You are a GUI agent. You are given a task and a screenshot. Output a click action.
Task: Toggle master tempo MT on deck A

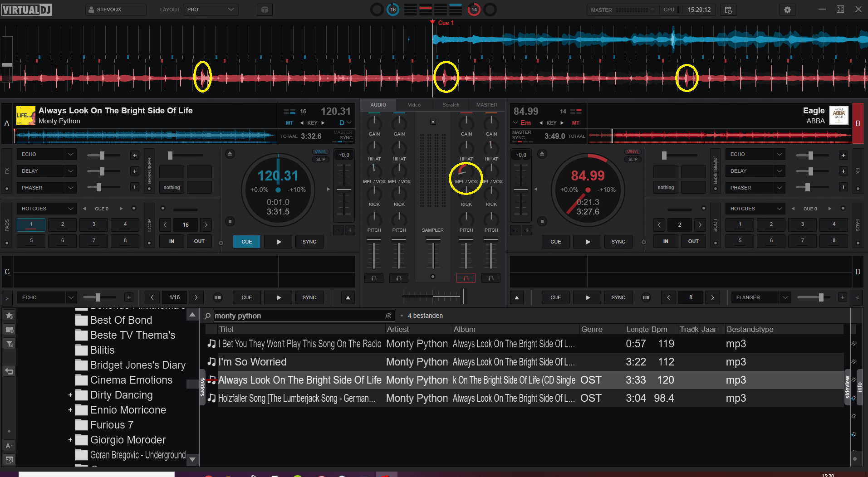click(289, 123)
